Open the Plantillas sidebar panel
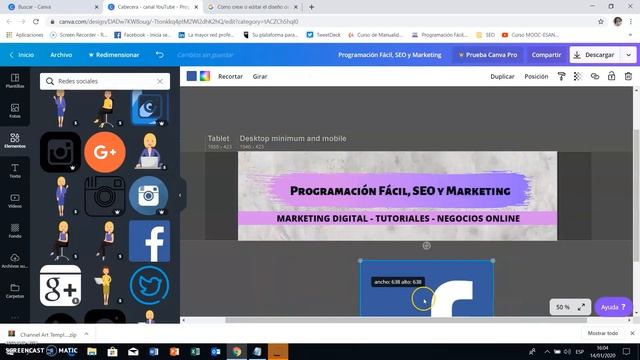This screenshot has height=360, width=640. pyautogui.click(x=15, y=81)
